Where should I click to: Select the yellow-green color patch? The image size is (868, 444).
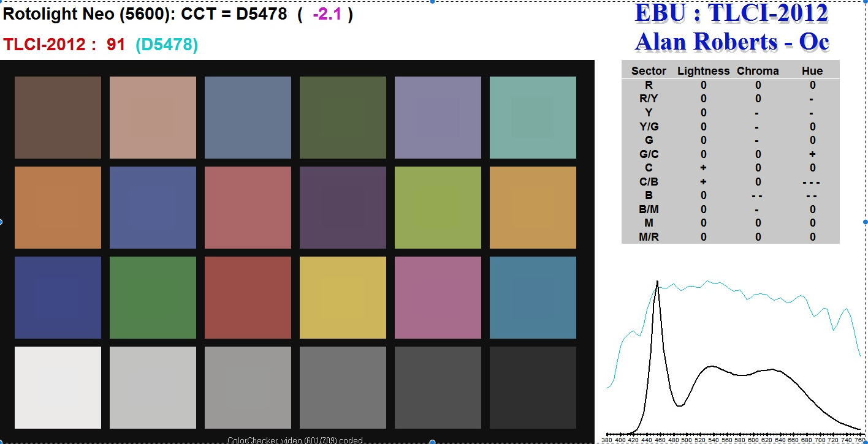click(438, 207)
